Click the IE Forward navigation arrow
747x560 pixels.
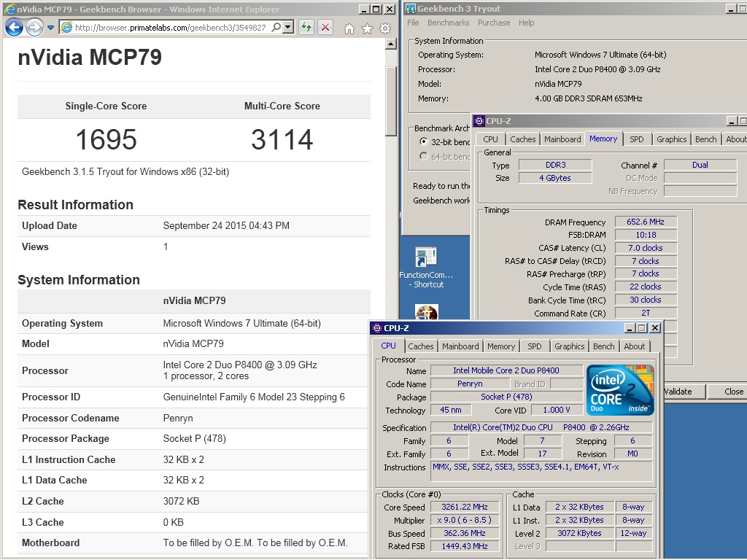(34, 28)
